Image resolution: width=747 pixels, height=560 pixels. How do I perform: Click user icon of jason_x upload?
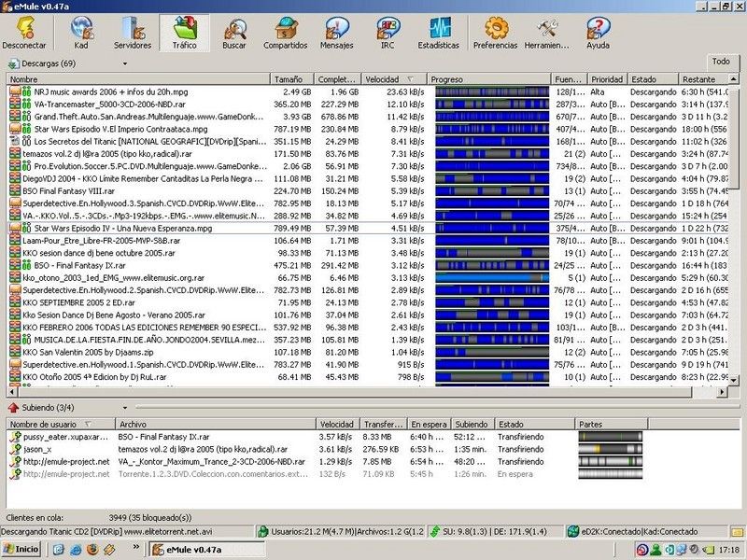pyautogui.click(x=15, y=449)
